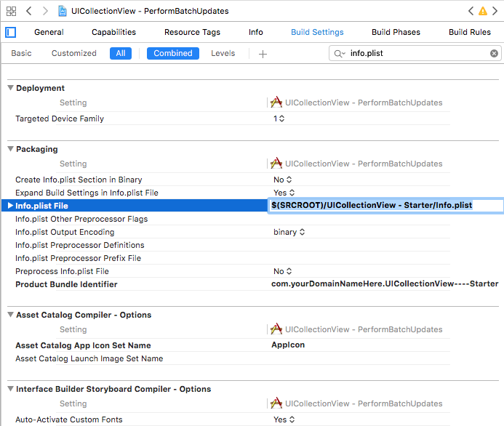Click the jump bar project title

tap(150, 11)
